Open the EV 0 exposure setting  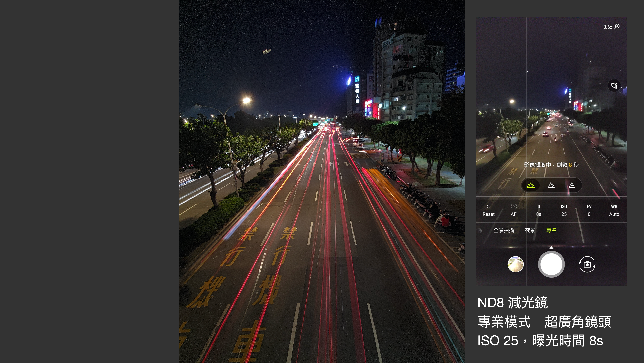click(x=589, y=210)
